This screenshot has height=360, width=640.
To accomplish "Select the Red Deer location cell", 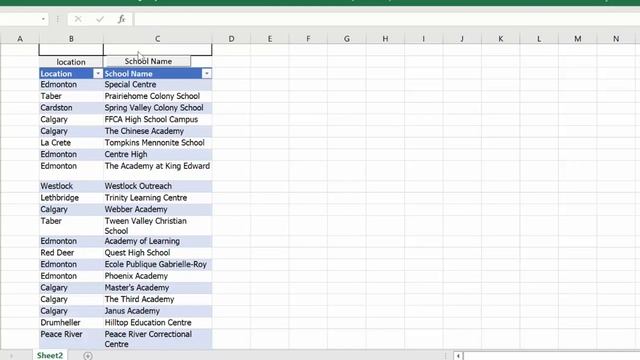I will 71,253.
